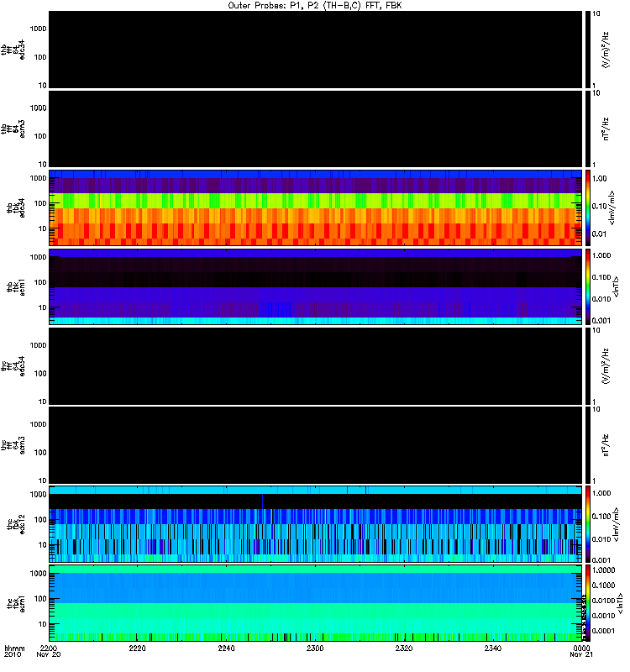This screenshot has height=672, width=630.
Task: Click the "1.0000" color bar value of thc fbk scm1
Action: (603, 570)
